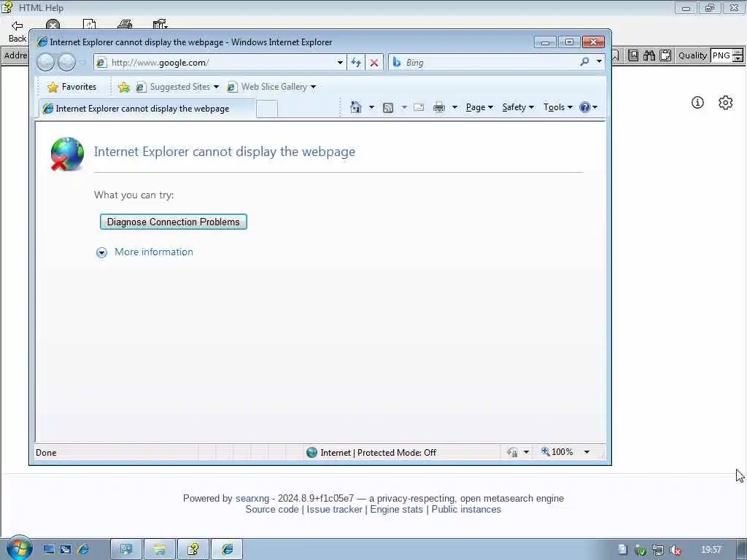Click the New Tab blank tab button
The width and height of the screenshot is (747, 560).
point(267,109)
